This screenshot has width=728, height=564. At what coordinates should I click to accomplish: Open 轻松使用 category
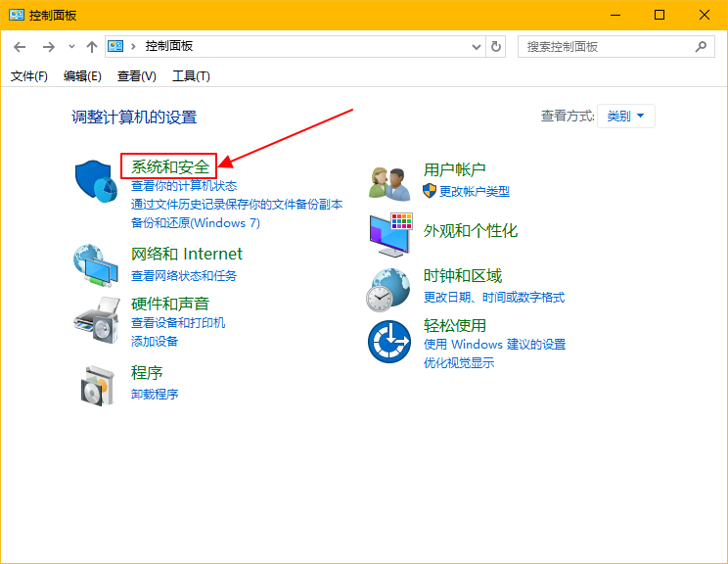tap(455, 325)
